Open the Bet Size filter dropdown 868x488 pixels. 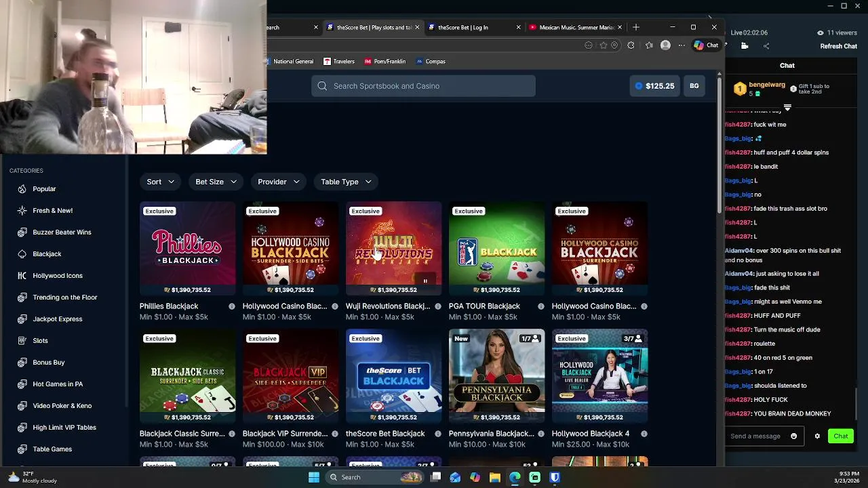(x=216, y=182)
